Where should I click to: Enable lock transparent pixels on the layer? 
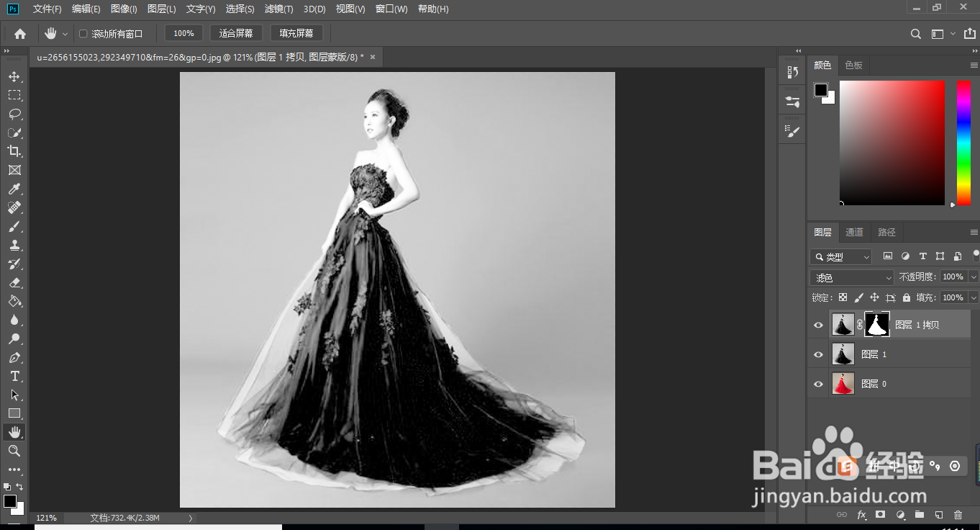tap(843, 297)
